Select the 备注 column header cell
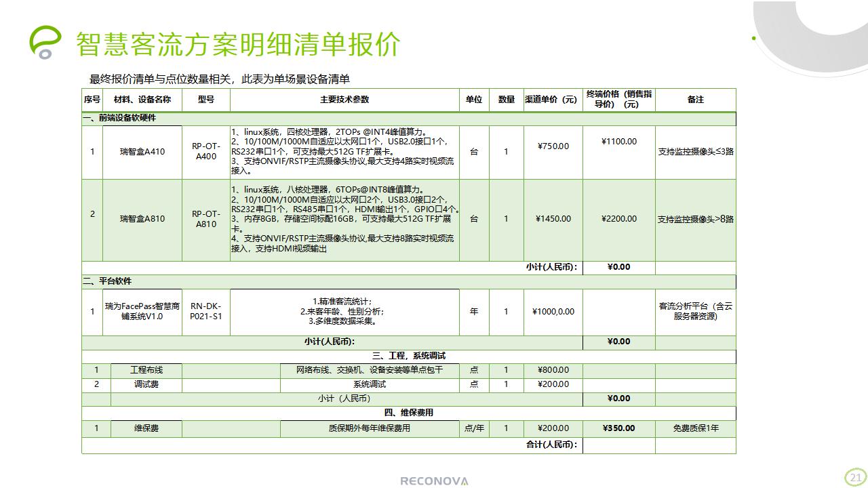This screenshot has width=868, height=488. coord(695,100)
